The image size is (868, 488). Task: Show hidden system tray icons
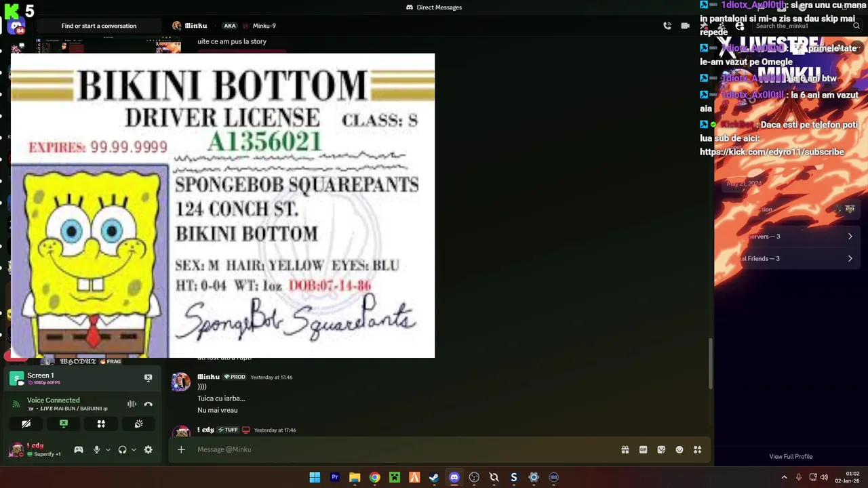coord(784,477)
